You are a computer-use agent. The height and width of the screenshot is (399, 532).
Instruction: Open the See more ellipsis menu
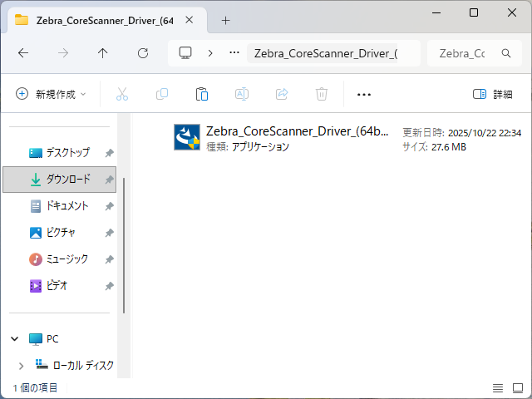click(363, 94)
